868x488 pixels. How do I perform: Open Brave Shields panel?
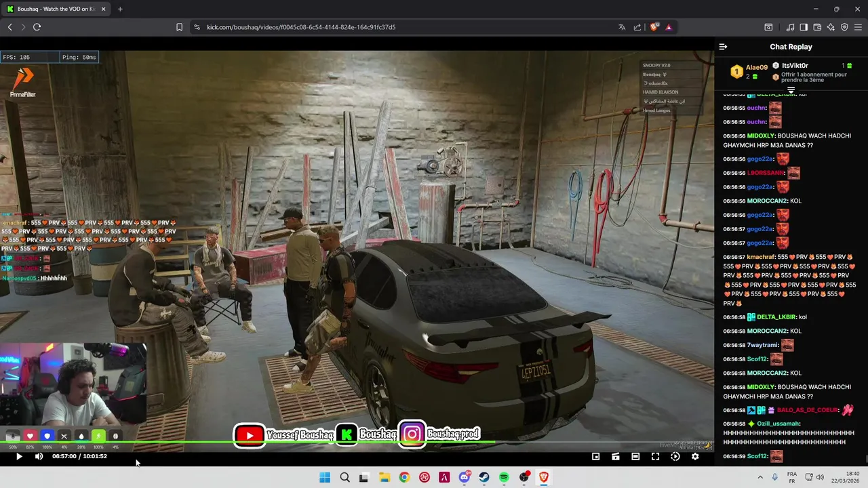pyautogui.click(x=654, y=27)
